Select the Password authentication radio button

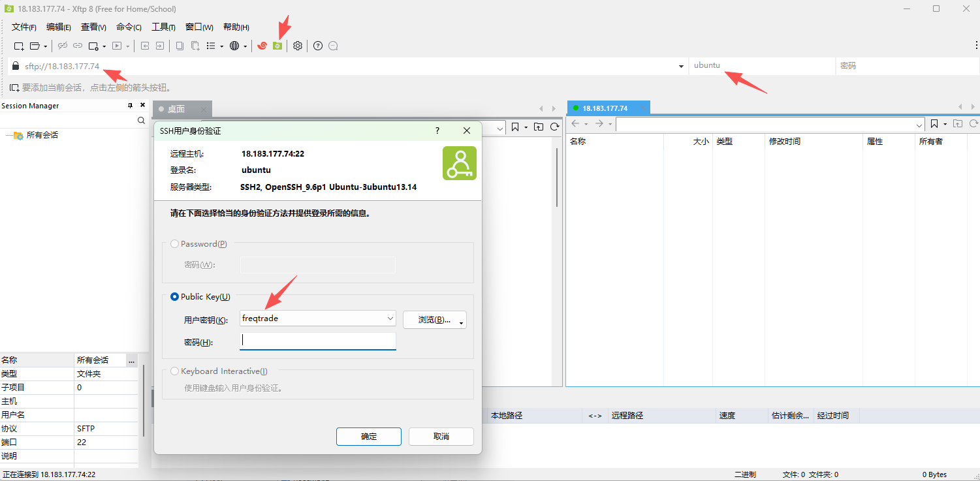pyautogui.click(x=174, y=244)
